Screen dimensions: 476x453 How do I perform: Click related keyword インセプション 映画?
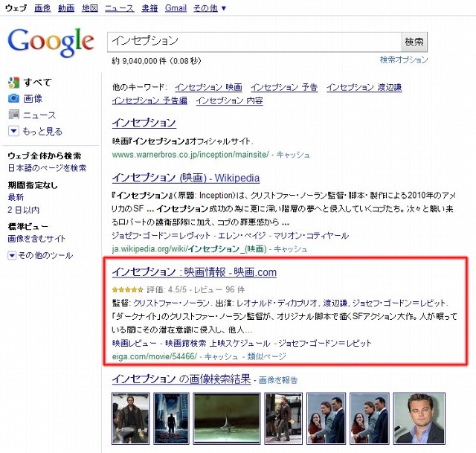(x=208, y=88)
